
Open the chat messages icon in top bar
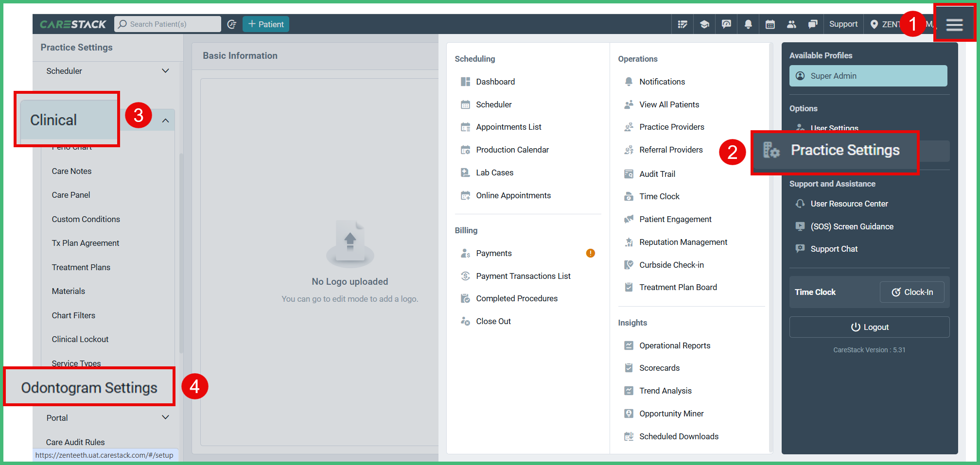812,24
